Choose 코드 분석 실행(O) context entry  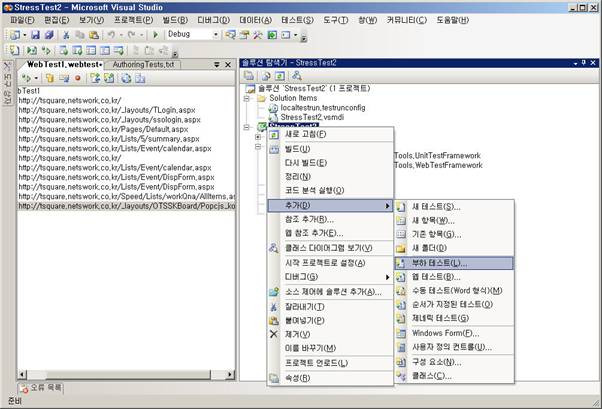click(x=331, y=190)
